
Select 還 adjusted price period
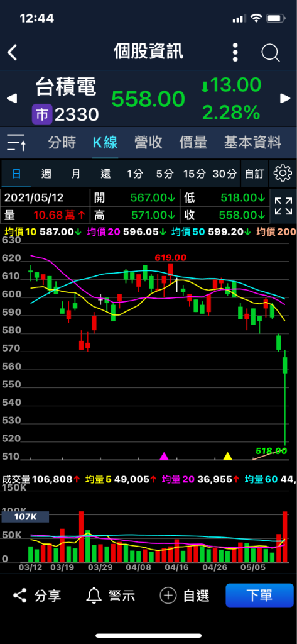[106, 174]
